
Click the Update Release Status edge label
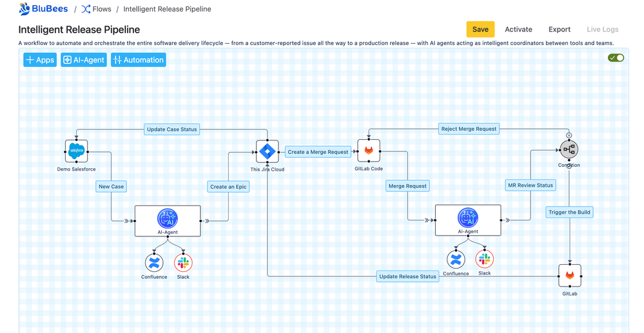tap(407, 276)
